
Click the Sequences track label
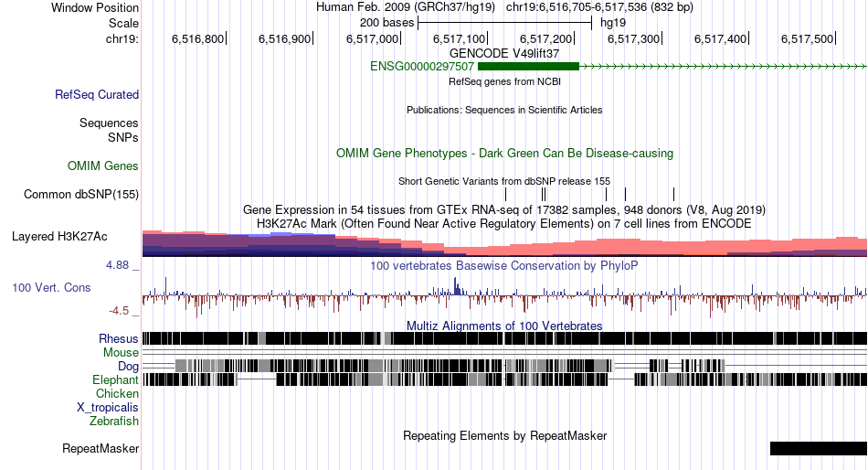tap(109, 123)
